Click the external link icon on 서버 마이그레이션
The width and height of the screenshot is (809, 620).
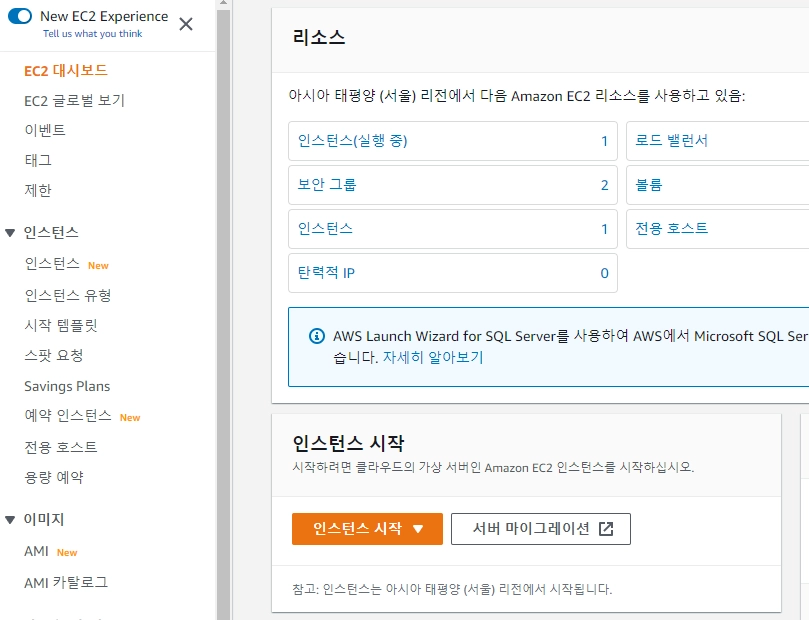click(606, 529)
